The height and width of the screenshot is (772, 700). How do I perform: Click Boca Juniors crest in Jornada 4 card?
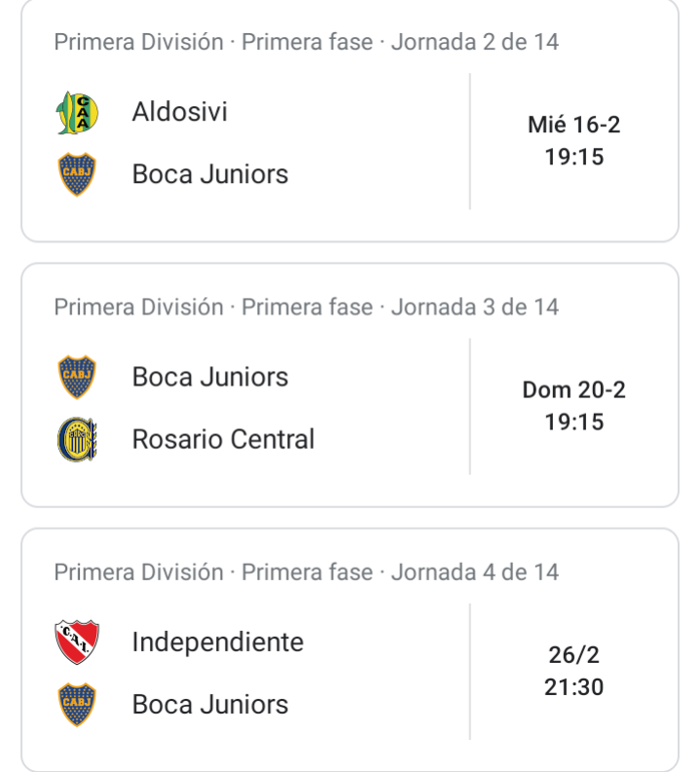click(x=77, y=705)
